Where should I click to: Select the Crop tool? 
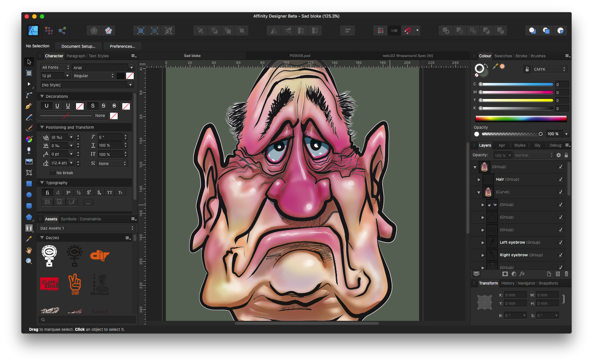(29, 172)
